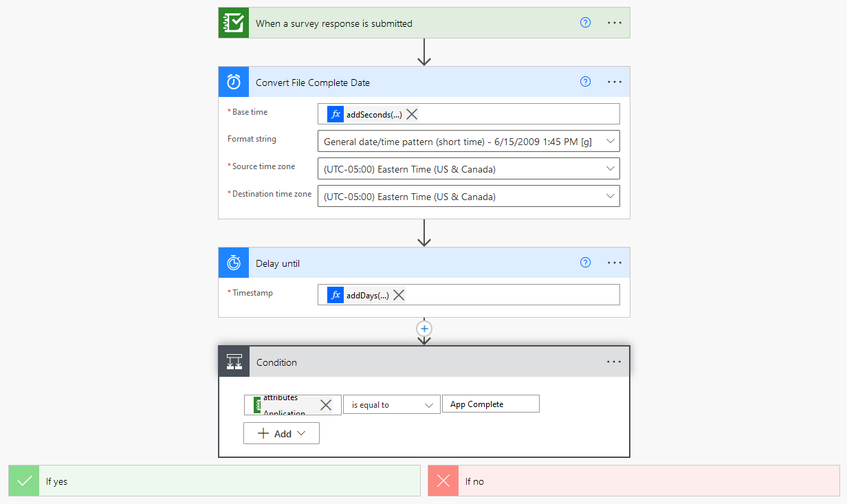Open more options for survey trigger
Image resolution: width=847 pixels, height=504 pixels.
pyautogui.click(x=614, y=23)
